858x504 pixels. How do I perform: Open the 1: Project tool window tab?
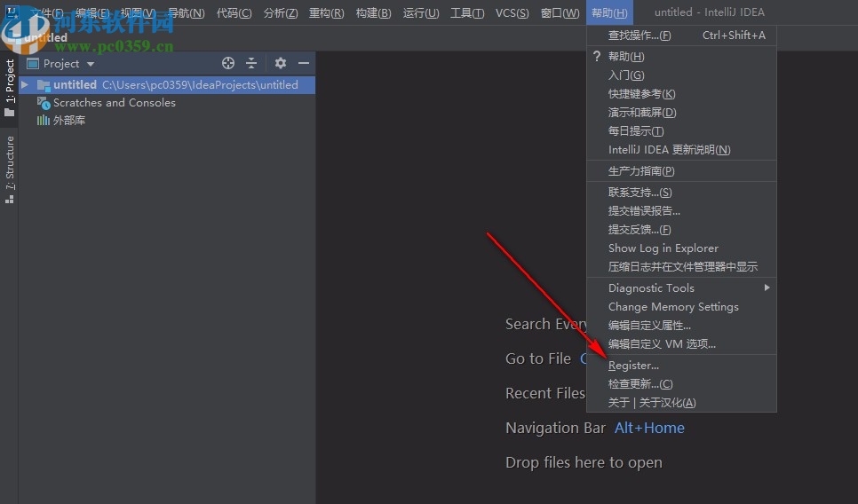point(9,88)
